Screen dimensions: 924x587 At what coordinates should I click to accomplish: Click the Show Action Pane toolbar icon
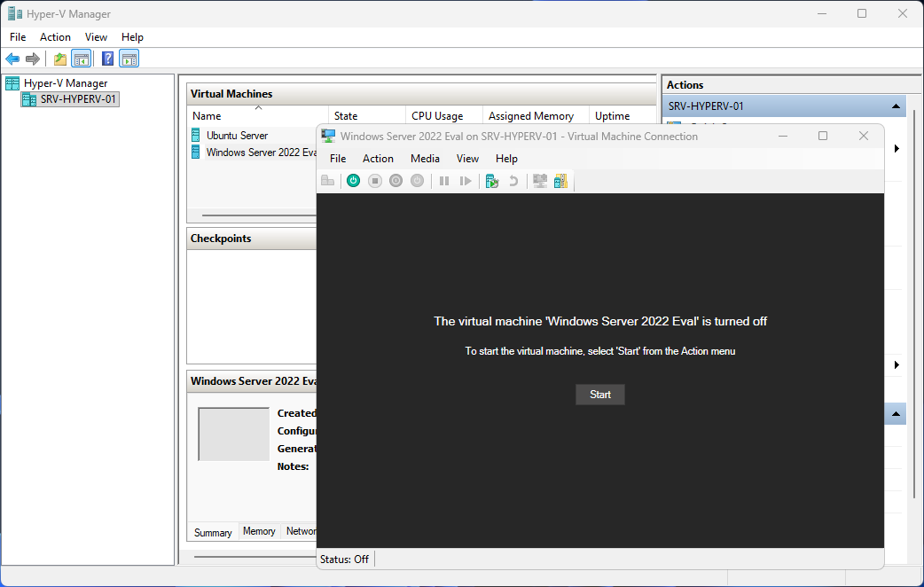point(129,59)
